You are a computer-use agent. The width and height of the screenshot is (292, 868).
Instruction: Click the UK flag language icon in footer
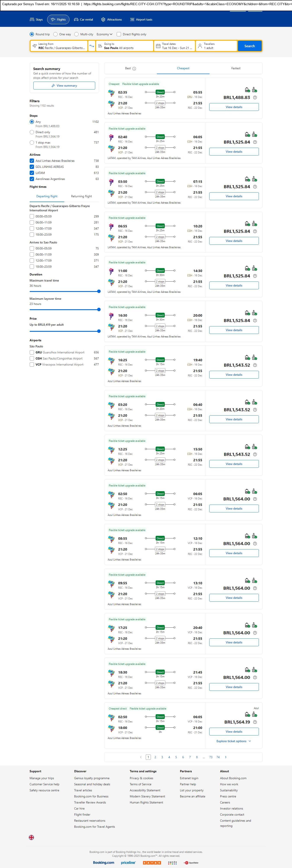31,837
